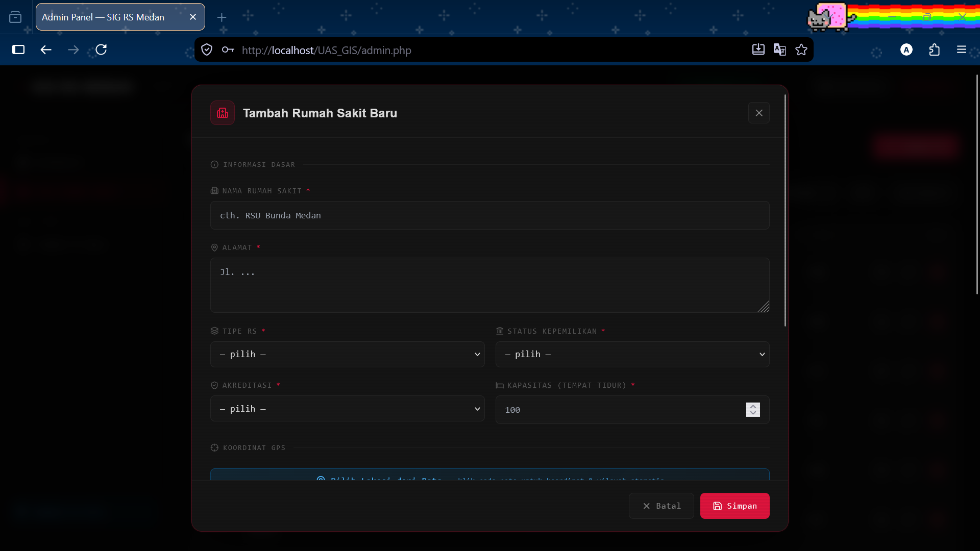This screenshot has width=980, height=551.
Task: Go forward to next page
Action: (x=73, y=49)
